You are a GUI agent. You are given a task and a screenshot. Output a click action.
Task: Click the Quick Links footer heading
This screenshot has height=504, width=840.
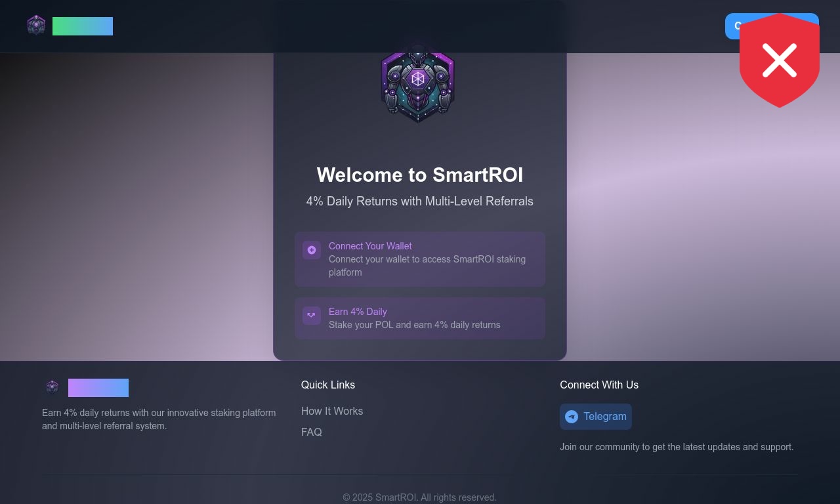(x=328, y=385)
